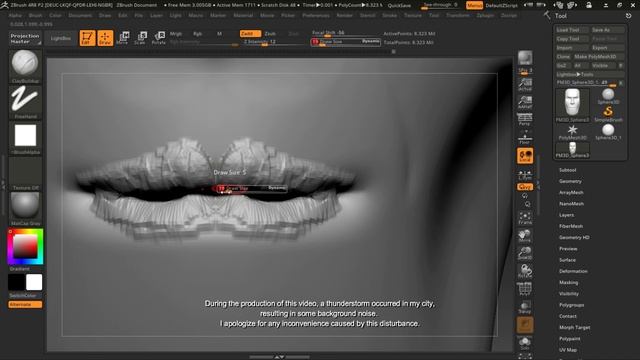Expand the NanoMesh section
Image resolution: width=640 pixels, height=360 pixels.
[x=571, y=204]
